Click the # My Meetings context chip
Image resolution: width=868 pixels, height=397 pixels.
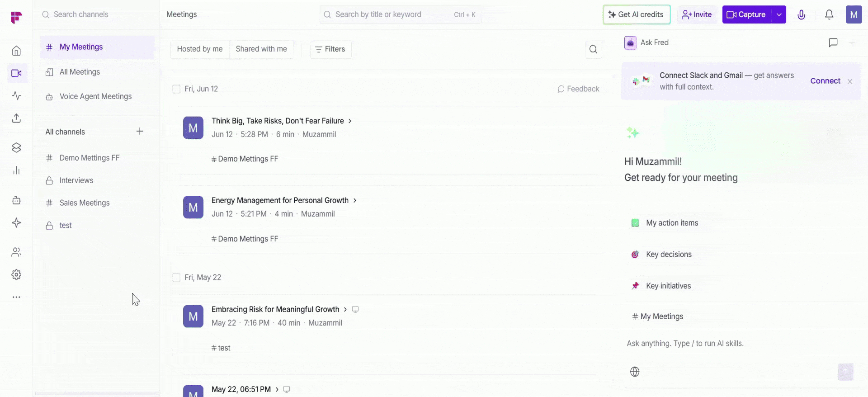tap(658, 317)
